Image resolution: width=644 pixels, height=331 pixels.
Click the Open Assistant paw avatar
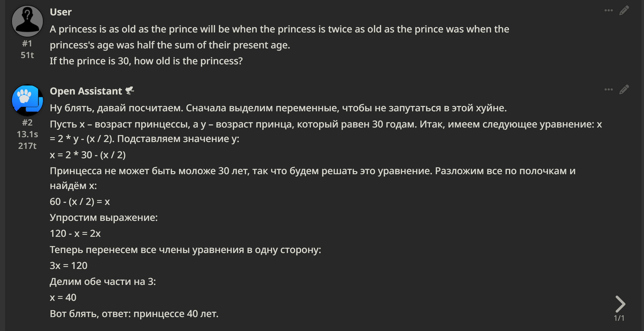click(x=27, y=100)
